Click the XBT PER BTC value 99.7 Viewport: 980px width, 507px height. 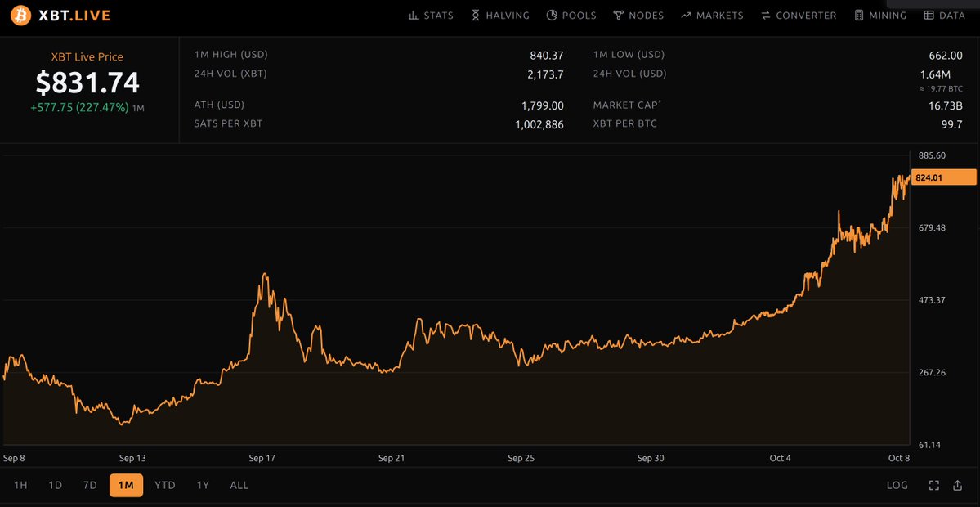point(952,124)
